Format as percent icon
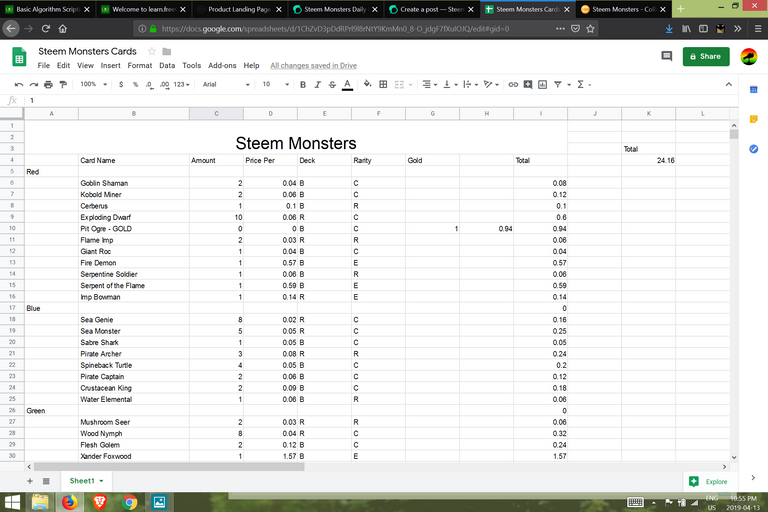This screenshot has height=512, width=768. [135, 85]
